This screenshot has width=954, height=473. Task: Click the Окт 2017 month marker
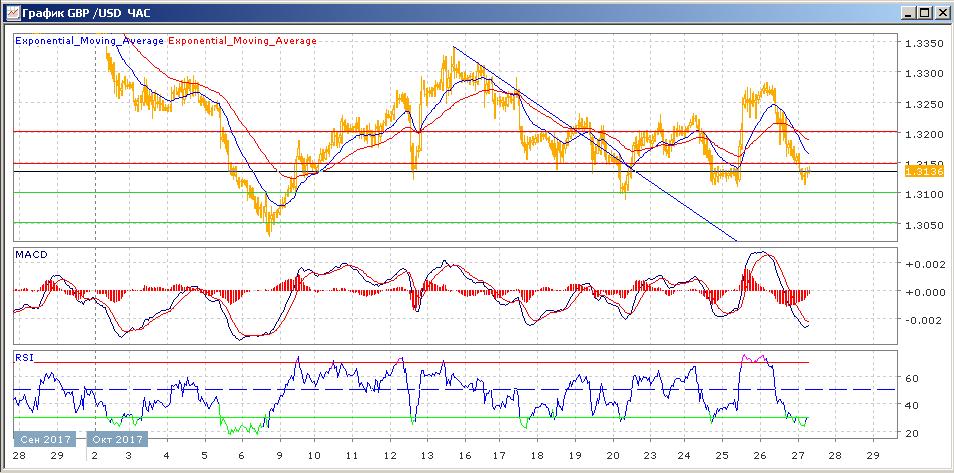click(116, 439)
